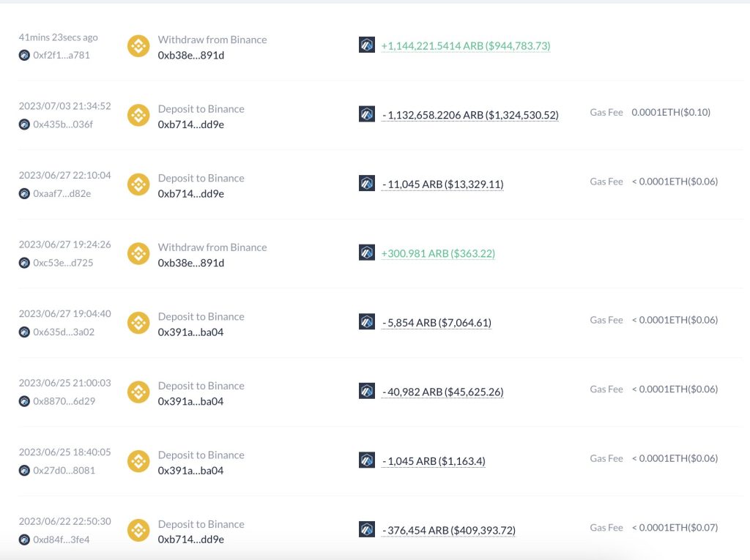Screen dimensions: 750x560
Task: Click the +1,144,221.5414 ARB ($944,783.73) amount
Action: 466,46
